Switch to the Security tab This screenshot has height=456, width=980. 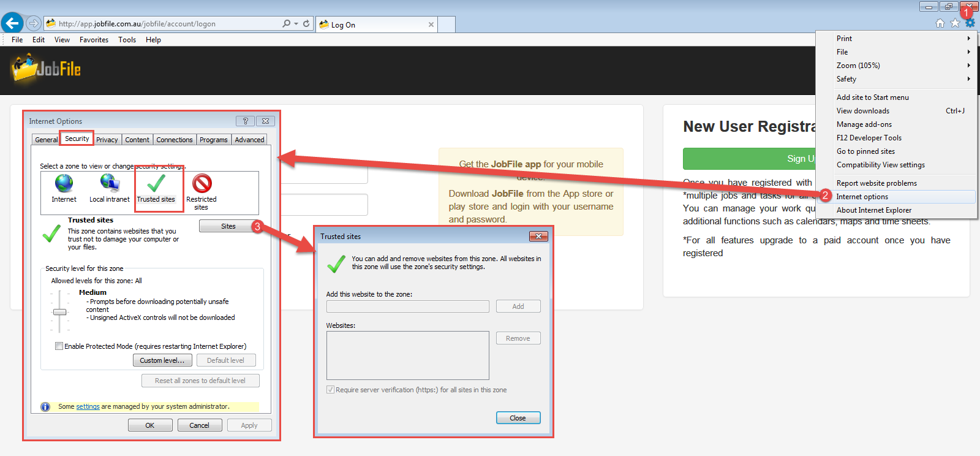pos(77,139)
